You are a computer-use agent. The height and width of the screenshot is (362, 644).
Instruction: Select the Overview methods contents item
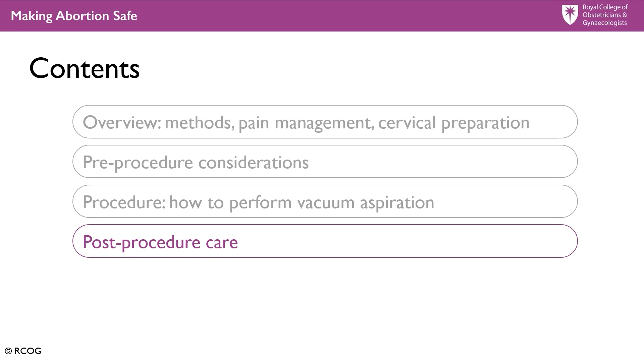325,122
